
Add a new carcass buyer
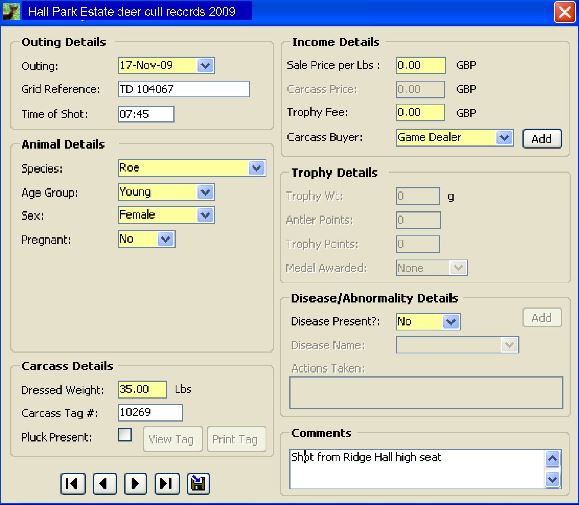point(542,139)
